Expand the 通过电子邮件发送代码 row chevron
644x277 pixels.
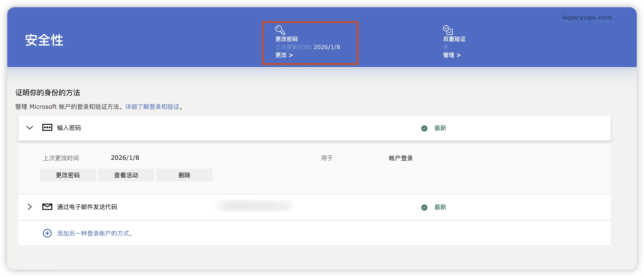point(30,207)
